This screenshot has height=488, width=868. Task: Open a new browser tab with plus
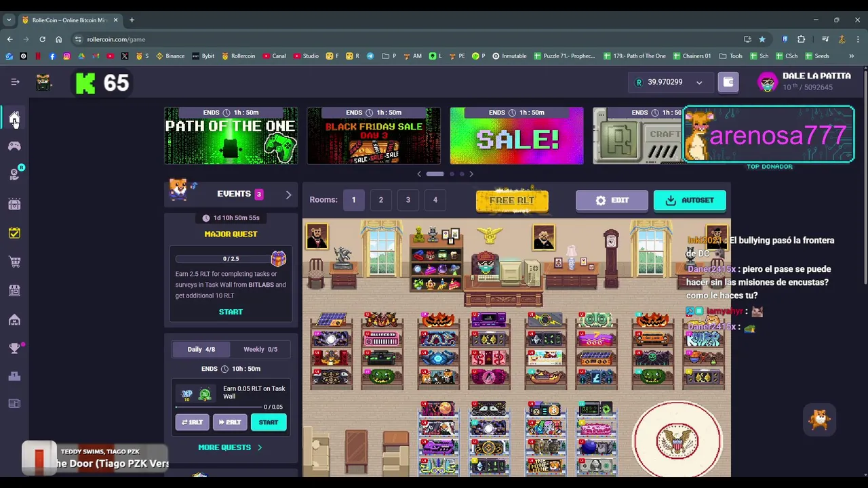132,20
